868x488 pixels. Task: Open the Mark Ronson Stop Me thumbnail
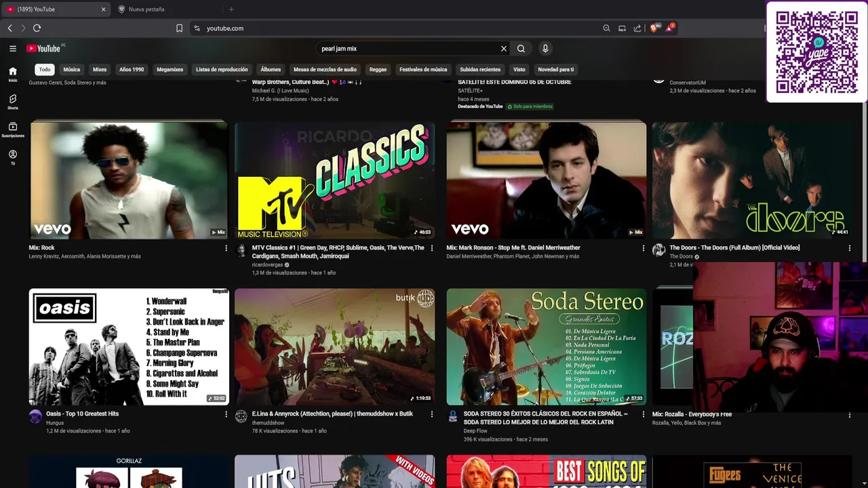(x=547, y=180)
